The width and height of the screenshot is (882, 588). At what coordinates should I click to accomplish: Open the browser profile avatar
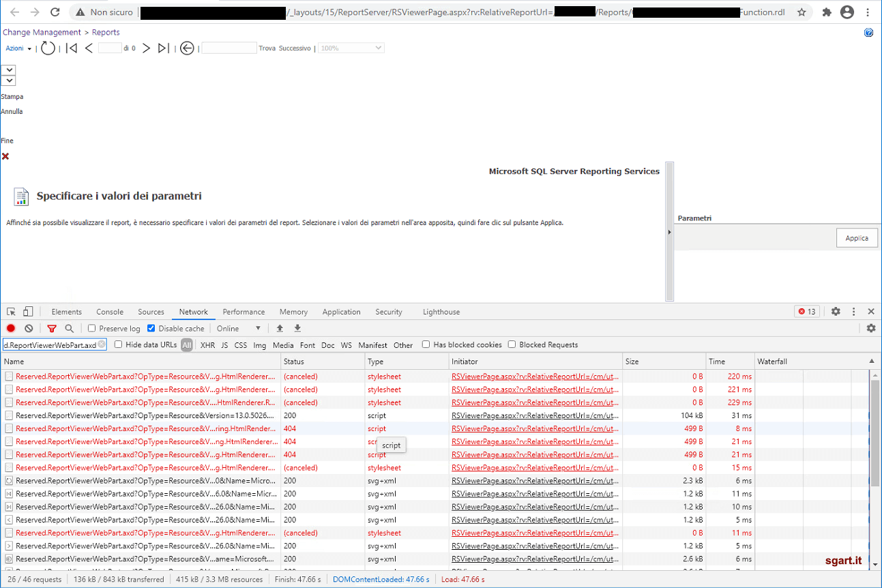[847, 12]
